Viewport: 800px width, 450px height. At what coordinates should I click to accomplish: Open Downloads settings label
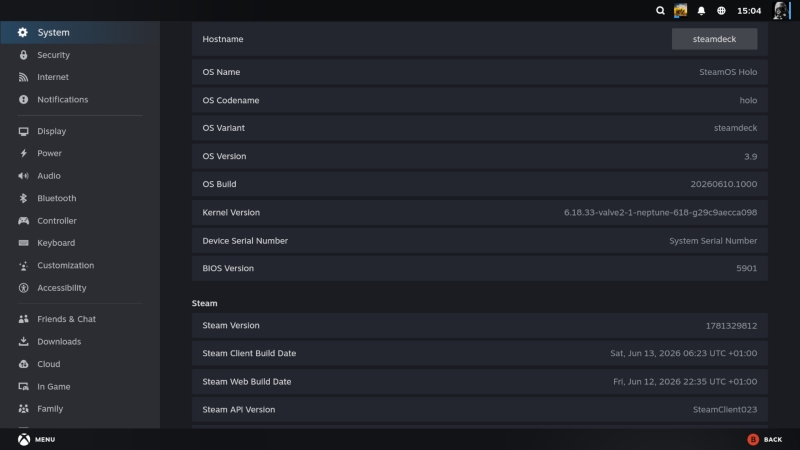[59, 341]
